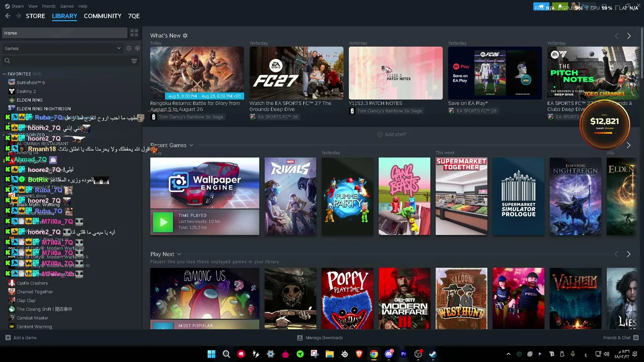
Task: Open the West Hunt game cover
Action: [x=461, y=299]
